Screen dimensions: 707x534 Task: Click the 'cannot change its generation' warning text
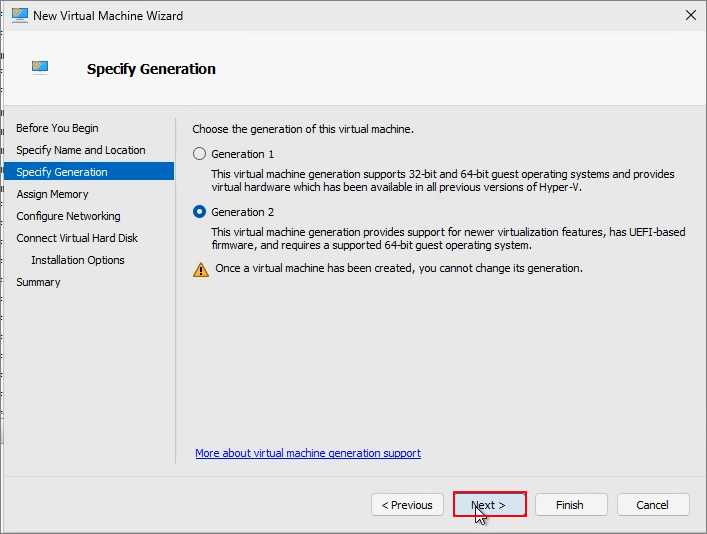[399, 268]
